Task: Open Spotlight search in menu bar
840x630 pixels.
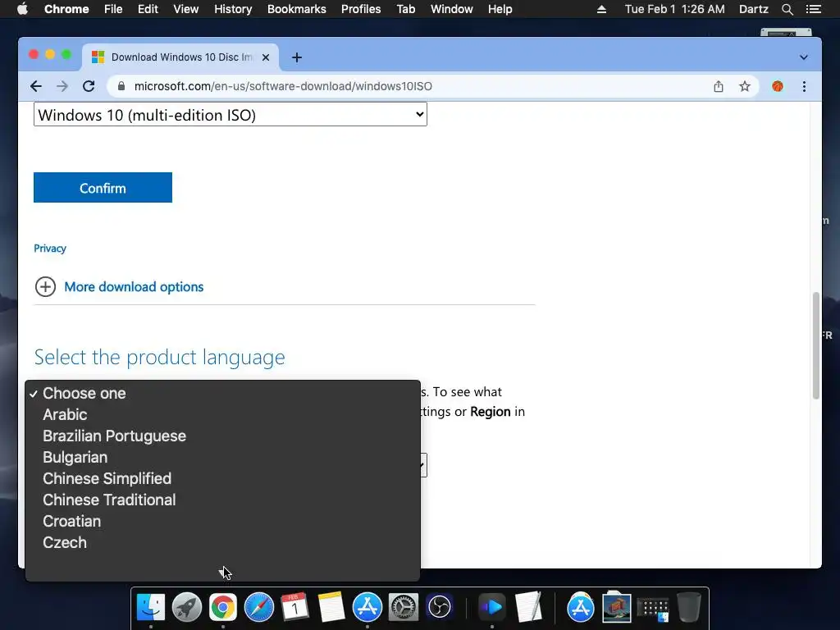Action: point(787,9)
